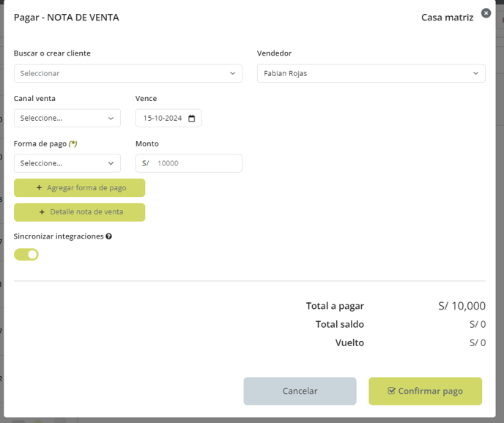The width and height of the screenshot is (504, 423).
Task: Click the chevron arrow of Forma de pago
Action: pyautogui.click(x=111, y=163)
